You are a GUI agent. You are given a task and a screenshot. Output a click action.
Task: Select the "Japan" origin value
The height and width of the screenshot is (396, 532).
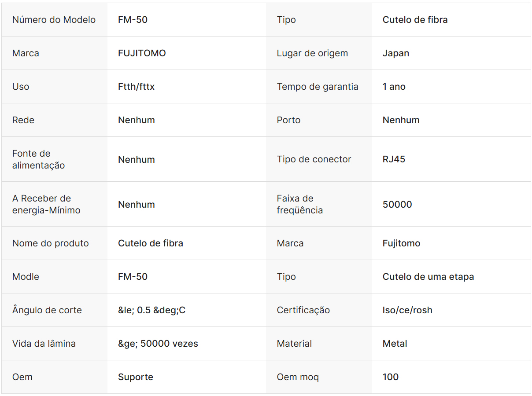[396, 53]
